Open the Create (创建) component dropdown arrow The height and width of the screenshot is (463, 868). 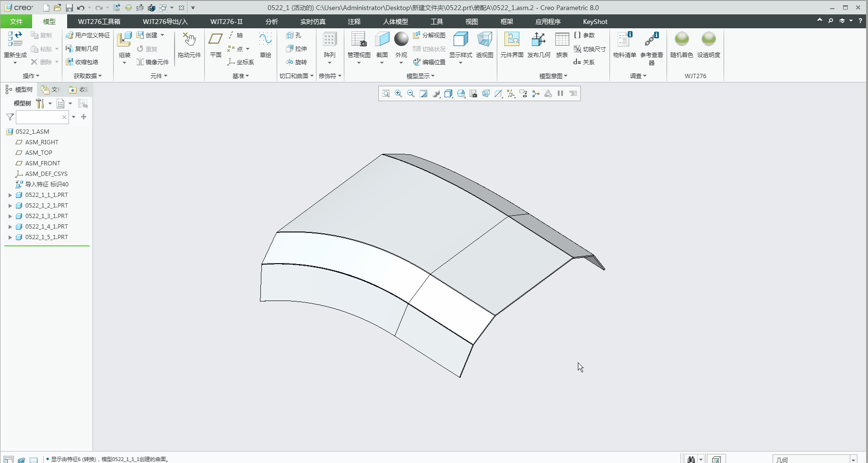[x=163, y=35]
